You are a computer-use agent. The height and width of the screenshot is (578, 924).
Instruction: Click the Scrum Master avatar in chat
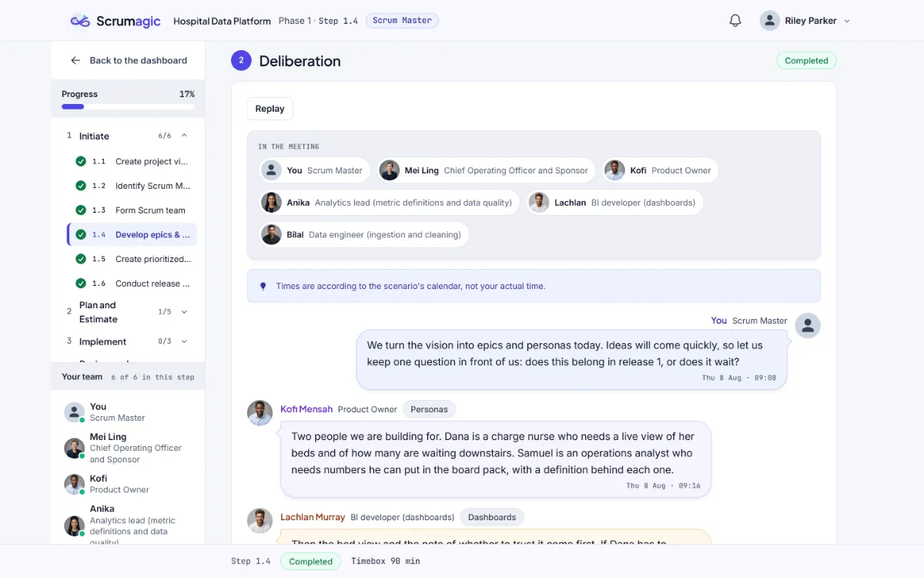click(x=808, y=325)
